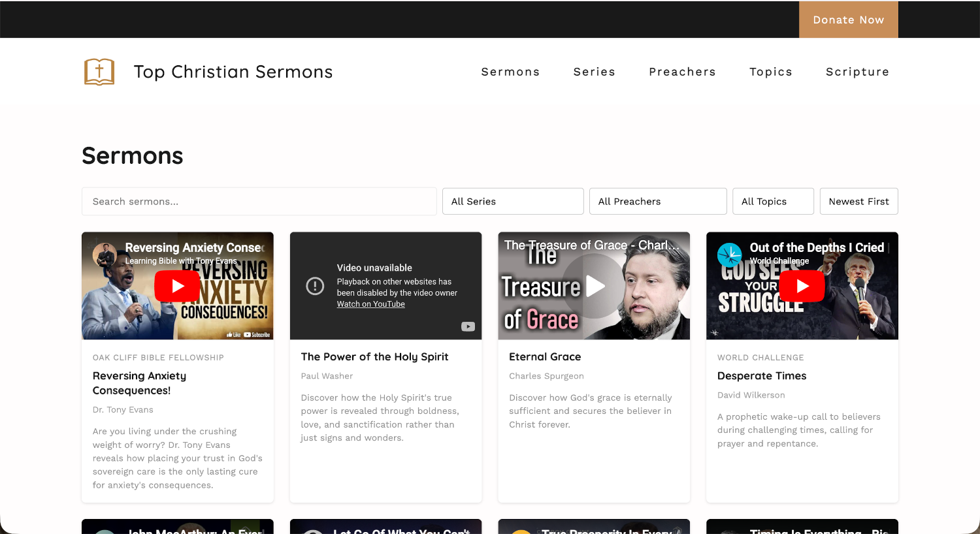Click the 'Sermons' page heading
980x534 pixels.
133,155
